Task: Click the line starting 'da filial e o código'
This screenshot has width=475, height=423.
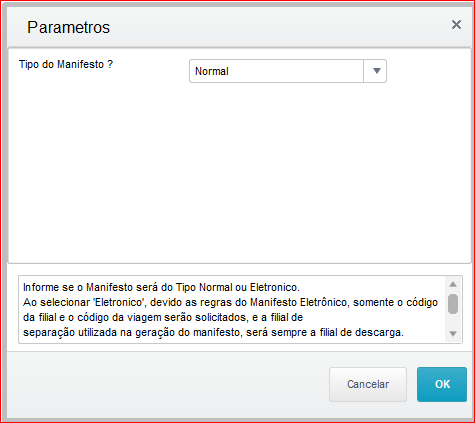Action: 163,317
